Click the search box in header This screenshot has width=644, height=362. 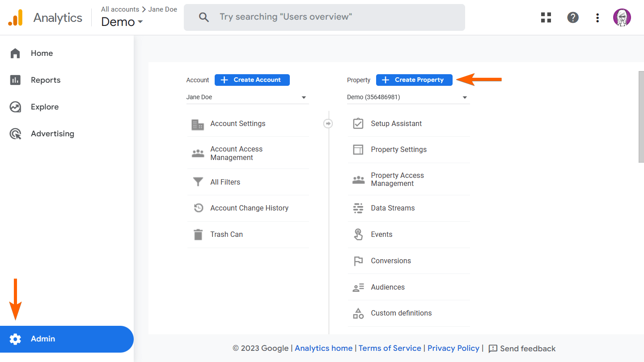(x=324, y=17)
